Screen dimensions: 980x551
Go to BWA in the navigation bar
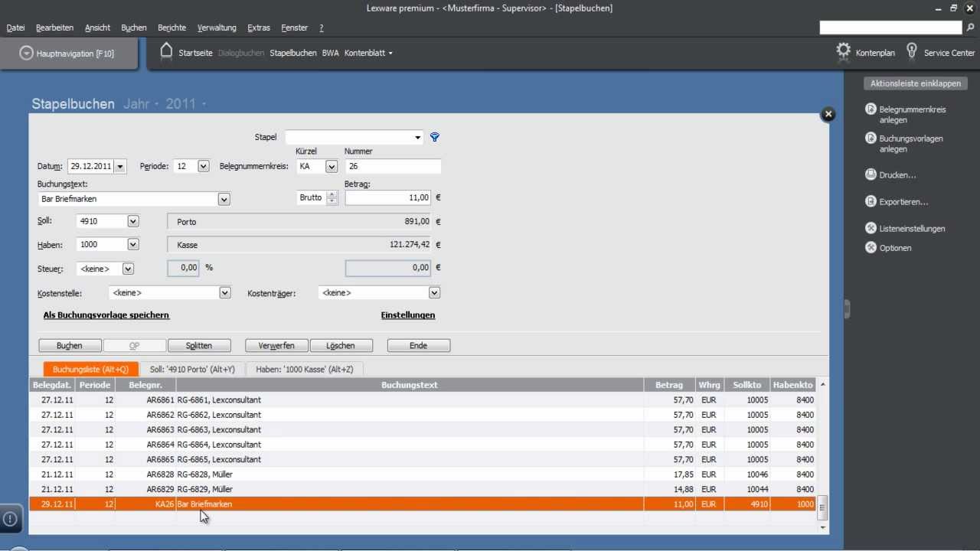[330, 53]
